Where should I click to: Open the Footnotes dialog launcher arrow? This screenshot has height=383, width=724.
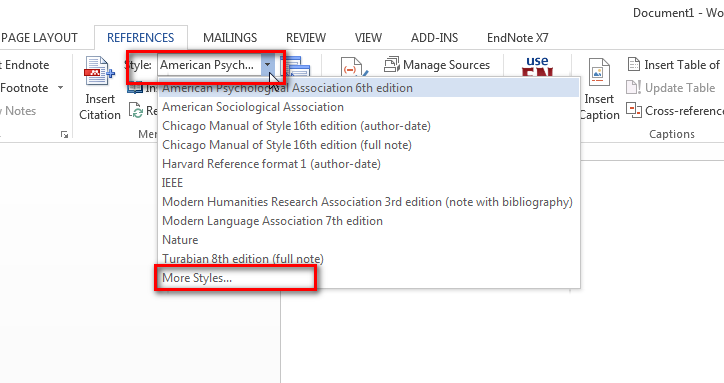pos(64,134)
